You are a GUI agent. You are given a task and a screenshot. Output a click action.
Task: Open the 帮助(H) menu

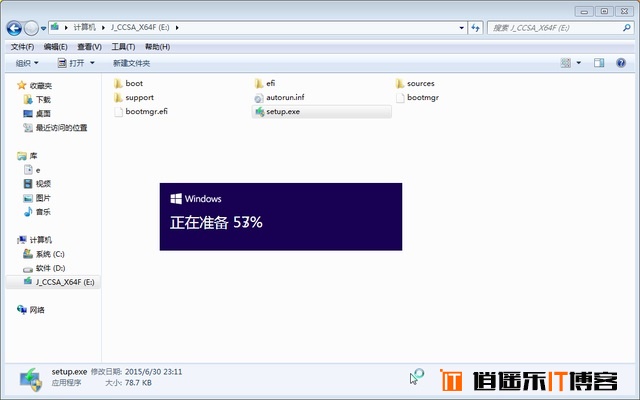pyautogui.click(x=158, y=47)
